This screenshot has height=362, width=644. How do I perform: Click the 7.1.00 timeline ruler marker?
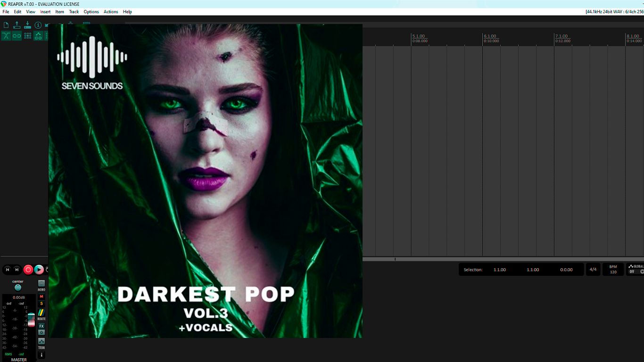tap(561, 36)
